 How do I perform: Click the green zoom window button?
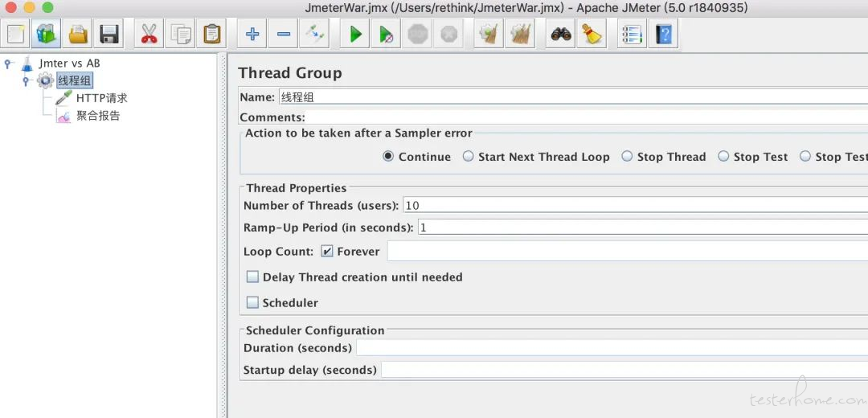[48, 8]
